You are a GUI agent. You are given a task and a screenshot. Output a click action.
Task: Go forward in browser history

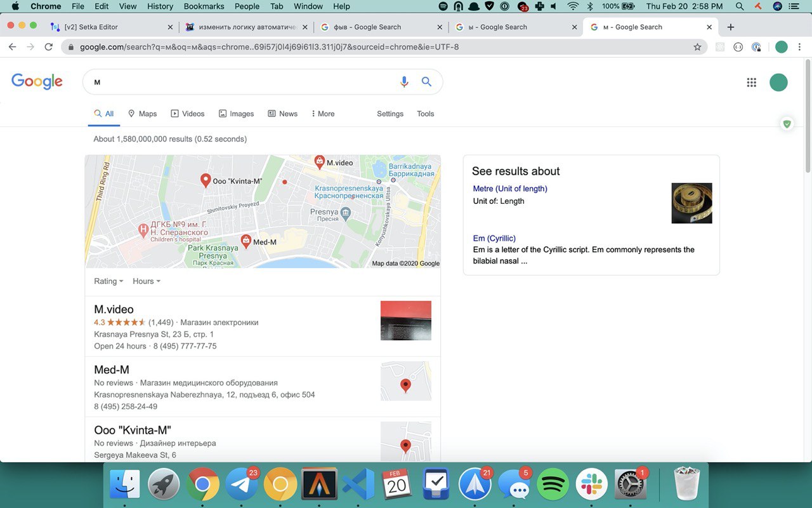pos(30,47)
